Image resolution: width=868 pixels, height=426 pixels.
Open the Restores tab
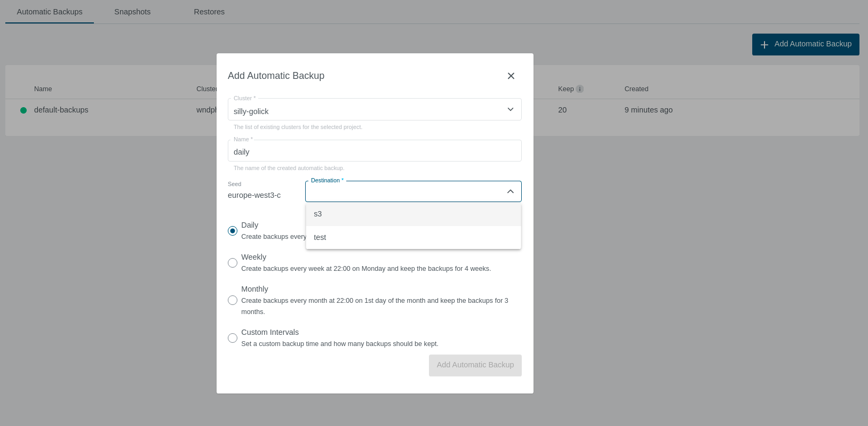[x=209, y=12]
